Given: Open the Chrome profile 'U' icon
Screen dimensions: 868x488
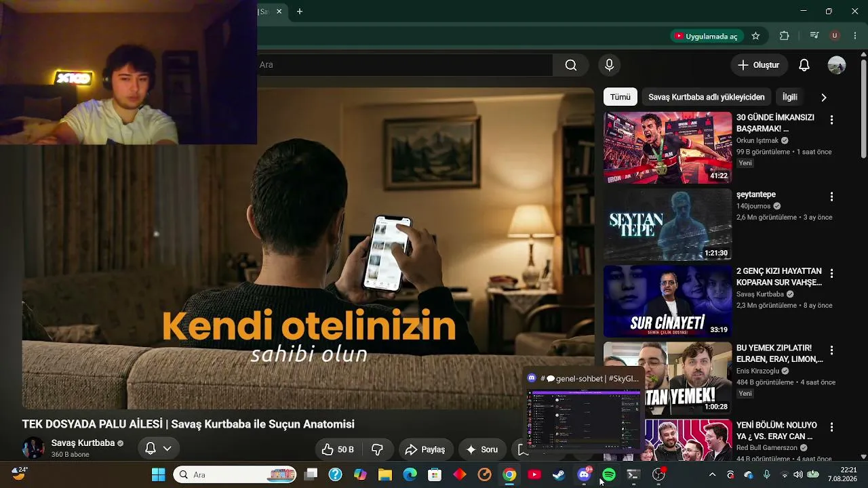Looking at the screenshot, I should click(835, 36).
